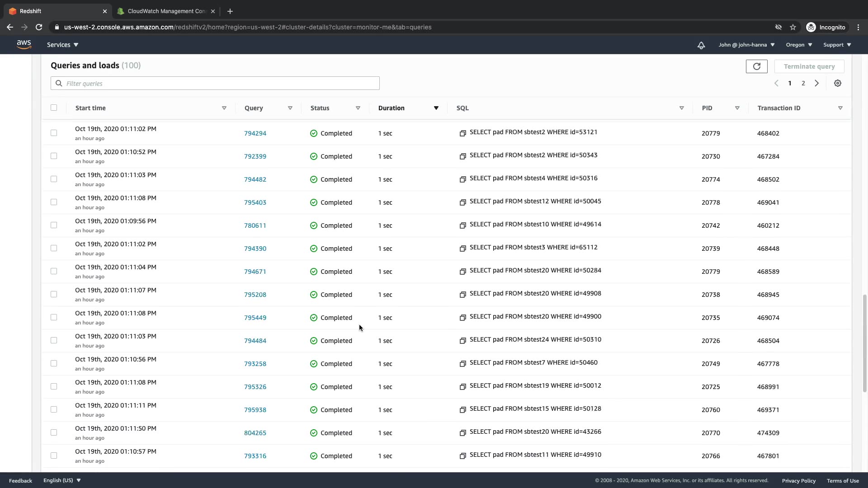868x488 pixels.
Task: Go to page 2 of results
Action: [x=803, y=83]
